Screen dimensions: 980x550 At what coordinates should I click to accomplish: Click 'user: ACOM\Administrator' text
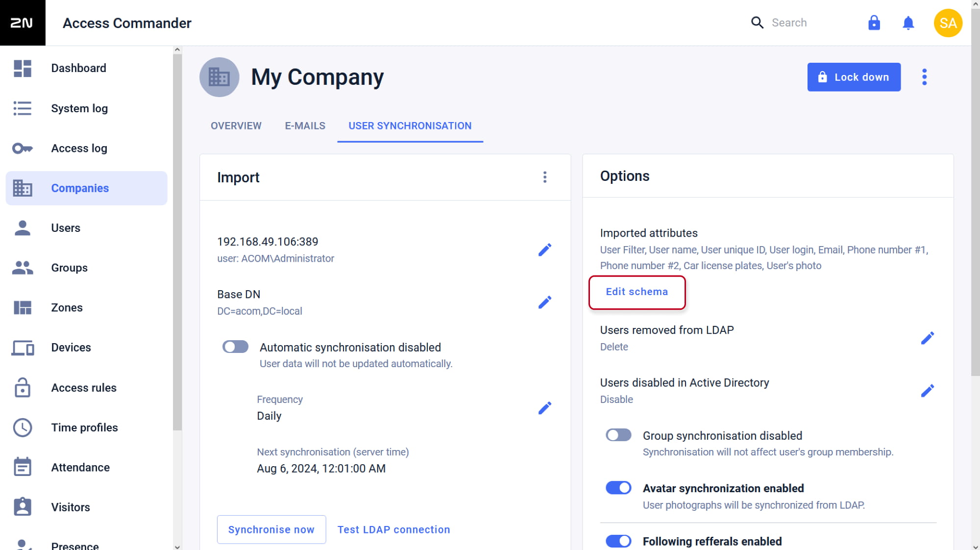click(275, 258)
